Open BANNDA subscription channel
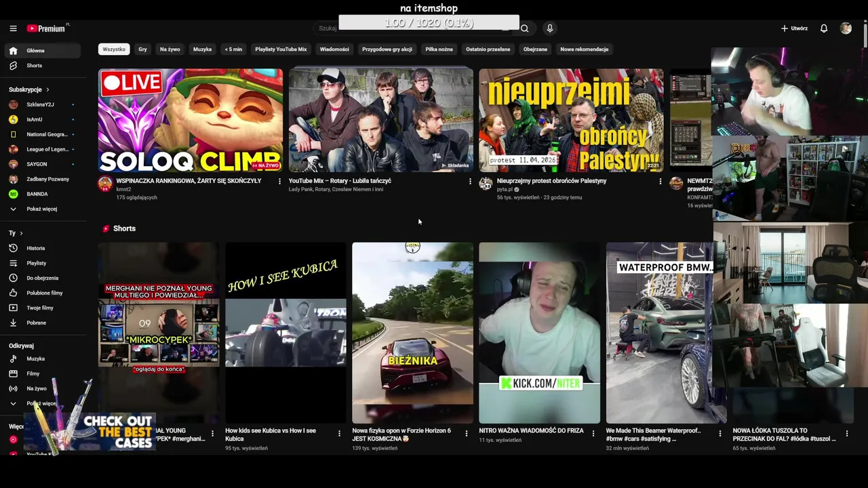 [x=43, y=194]
